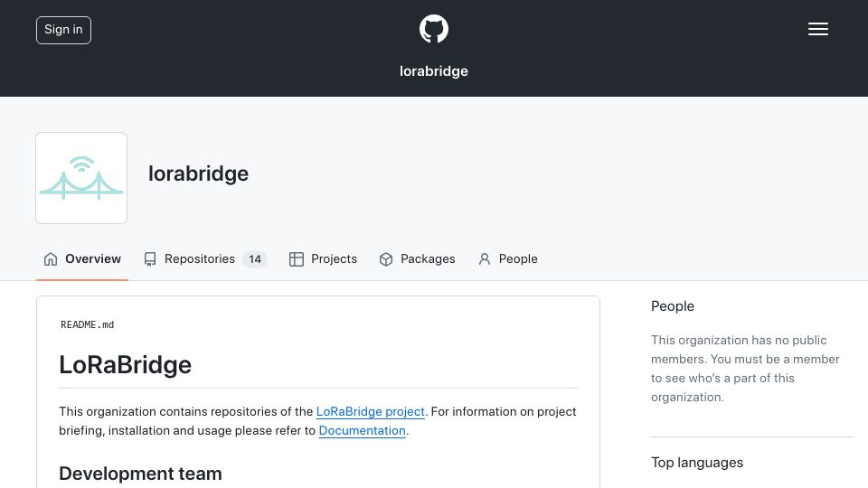Image resolution: width=868 pixels, height=488 pixels.
Task: Click the Sign in button
Action: point(63,30)
